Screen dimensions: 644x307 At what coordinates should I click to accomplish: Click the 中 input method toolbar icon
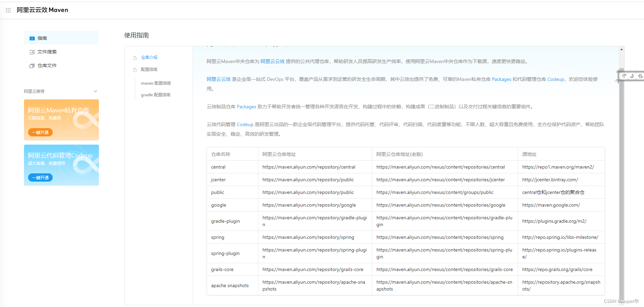624,76
